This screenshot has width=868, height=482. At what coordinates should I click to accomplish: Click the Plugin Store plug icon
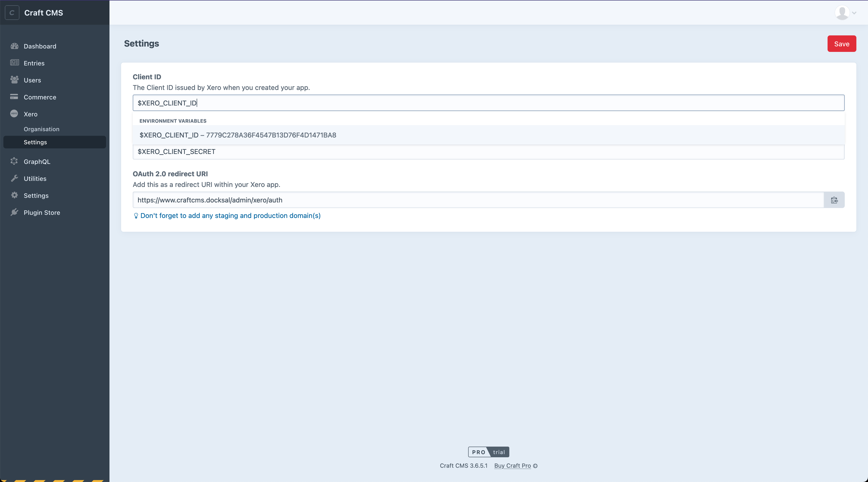(x=14, y=212)
